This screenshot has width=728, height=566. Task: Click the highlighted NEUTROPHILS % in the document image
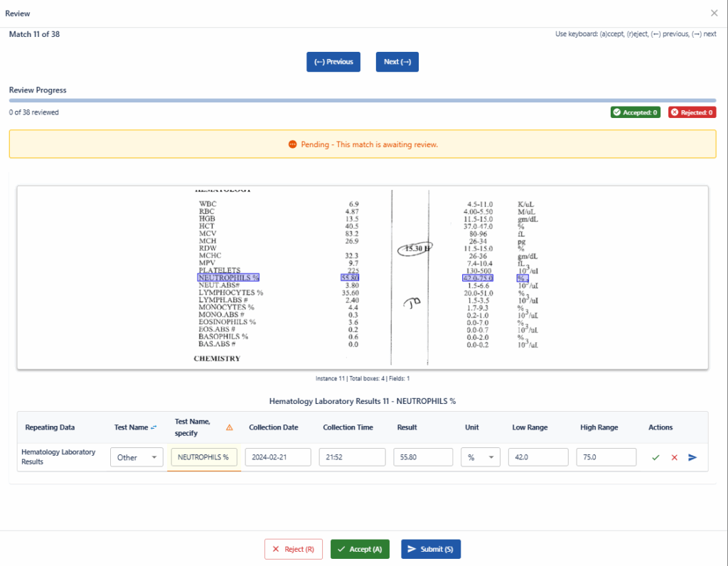(229, 277)
